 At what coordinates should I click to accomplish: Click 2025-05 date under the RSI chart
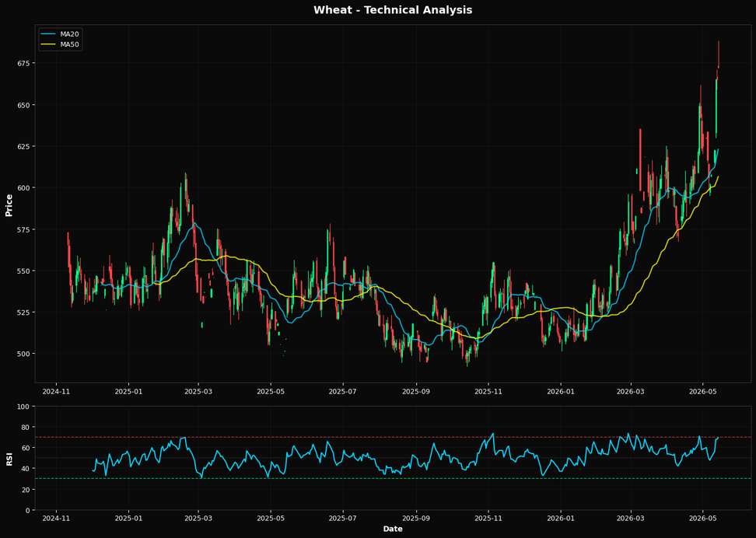coord(271,519)
